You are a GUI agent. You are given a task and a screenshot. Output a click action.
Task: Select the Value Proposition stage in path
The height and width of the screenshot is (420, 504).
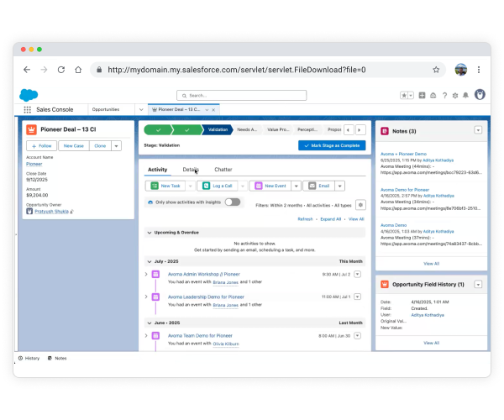[x=278, y=130]
